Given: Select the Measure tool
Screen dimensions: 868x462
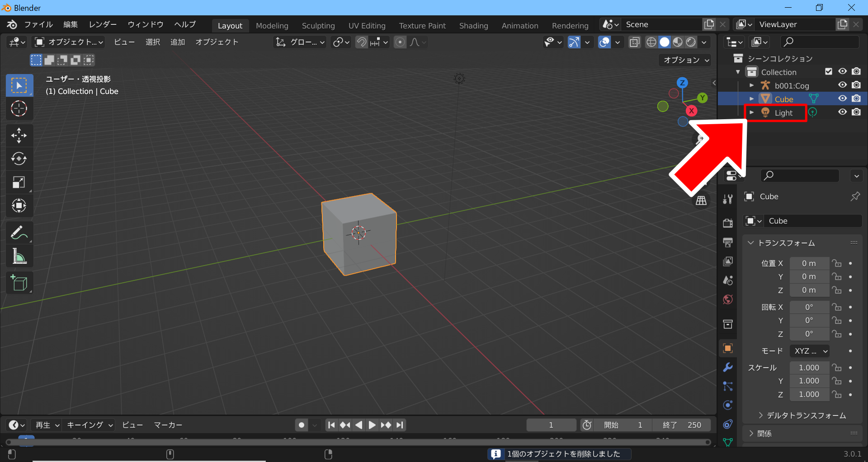Looking at the screenshot, I should [x=19, y=257].
